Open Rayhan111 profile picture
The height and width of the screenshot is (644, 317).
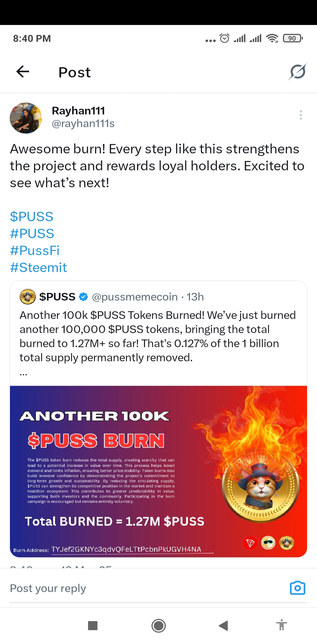pyautogui.click(x=26, y=118)
